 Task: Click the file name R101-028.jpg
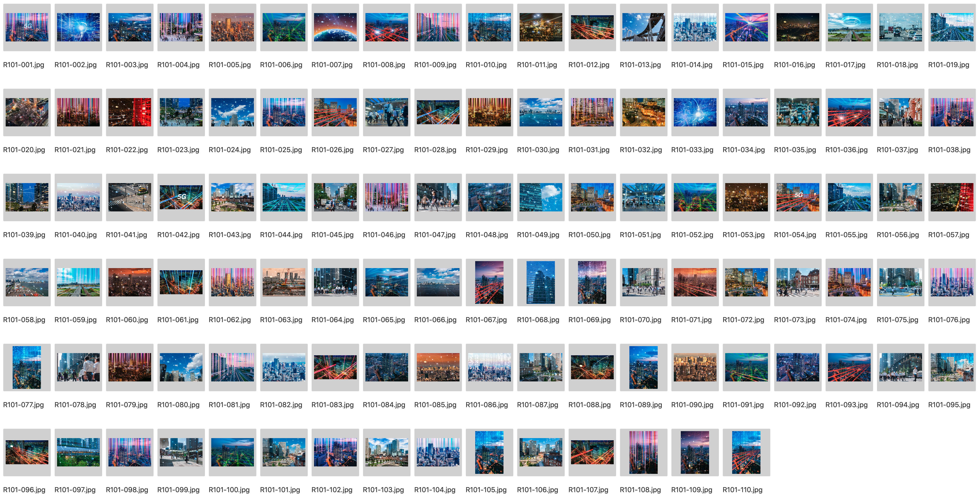point(435,150)
